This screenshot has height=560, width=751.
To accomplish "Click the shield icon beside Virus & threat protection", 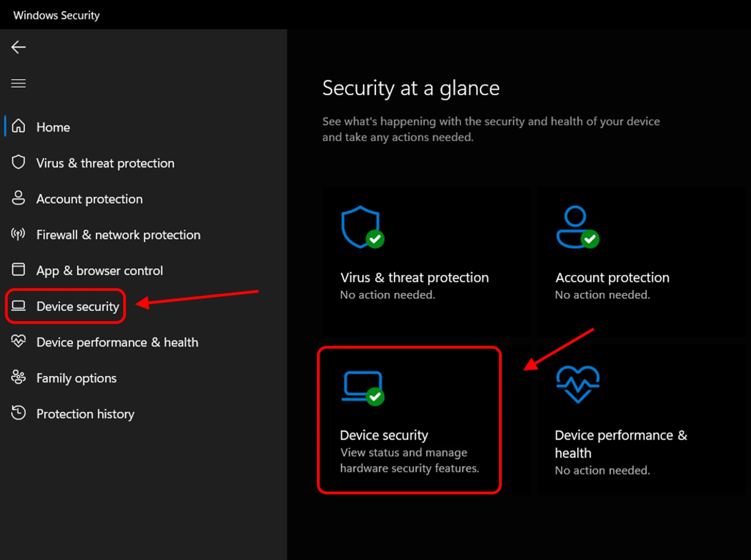I will [x=18, y=162].
